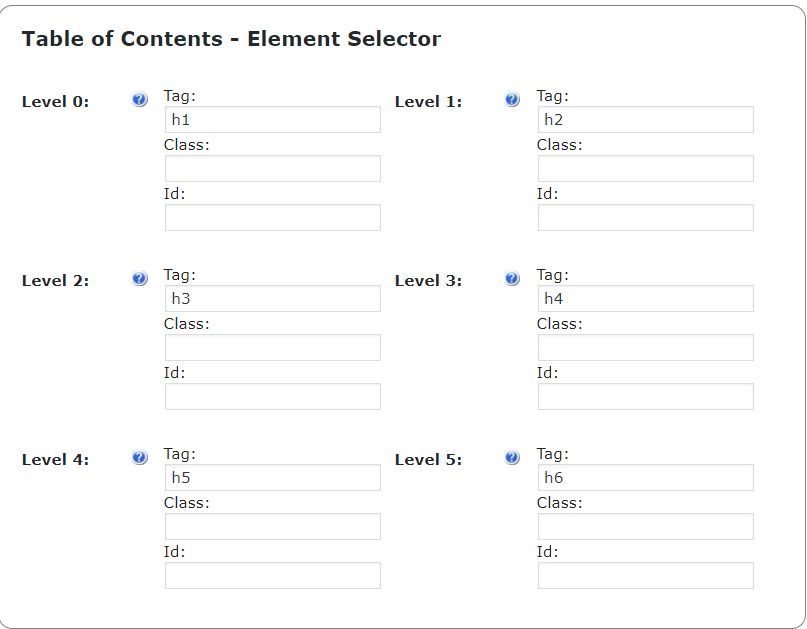
Task: Click the Level 4 Id input field
Action: coord(272,576)
